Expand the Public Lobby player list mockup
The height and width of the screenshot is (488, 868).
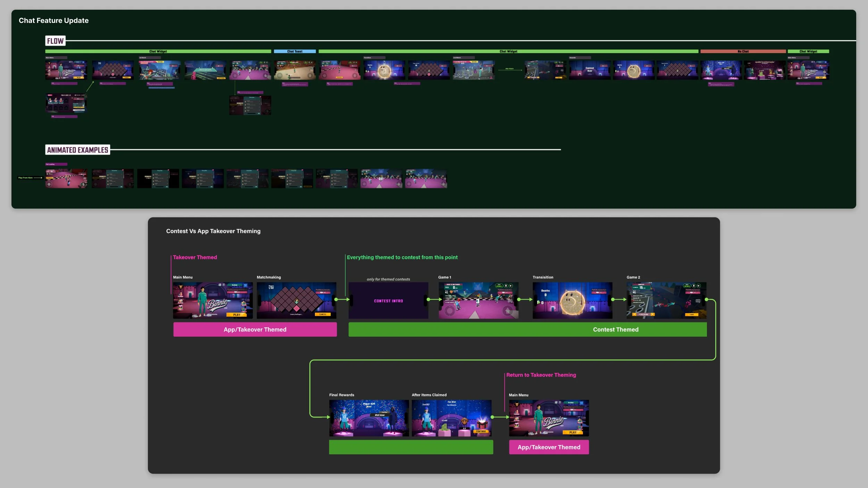[x=65, y=103]
